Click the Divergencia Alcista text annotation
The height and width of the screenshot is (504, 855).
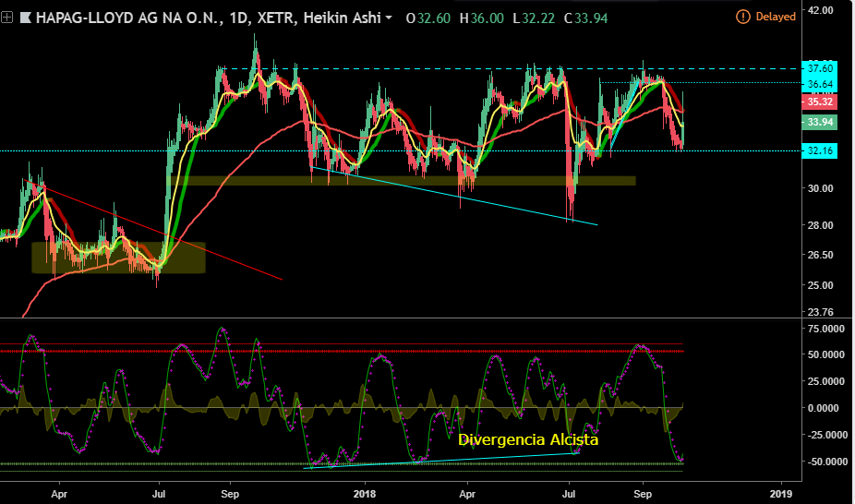point(528,439)
